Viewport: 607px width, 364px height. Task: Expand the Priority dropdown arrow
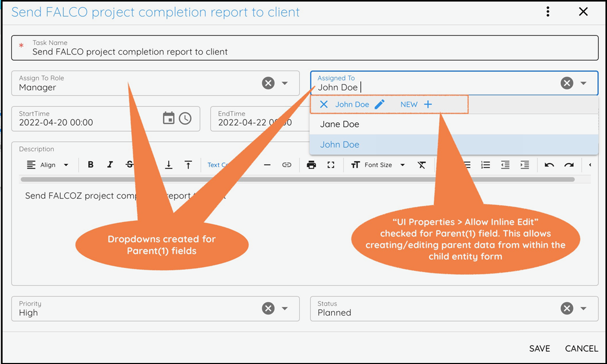tap(285, 309)
